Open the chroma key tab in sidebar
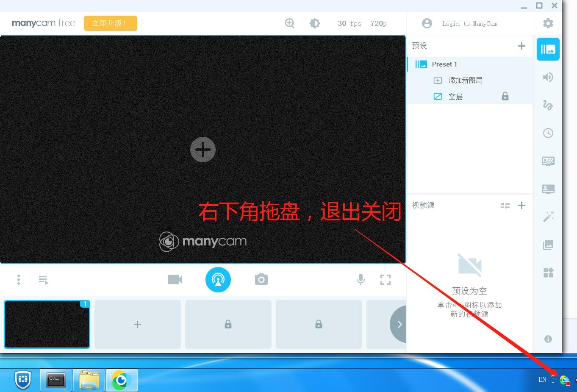577x392 pixels. point(548,161)
